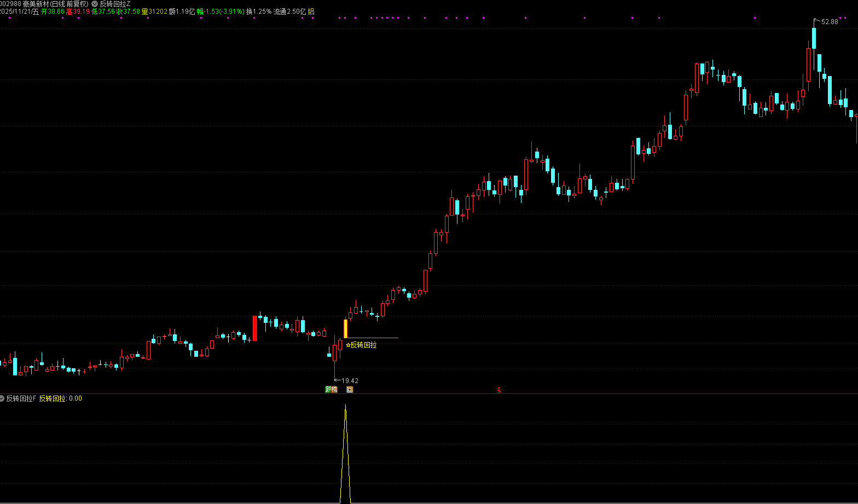Click the 反转回拉F indicator label
The width and height of the screenshot is (858, 504).
point(21,398)
